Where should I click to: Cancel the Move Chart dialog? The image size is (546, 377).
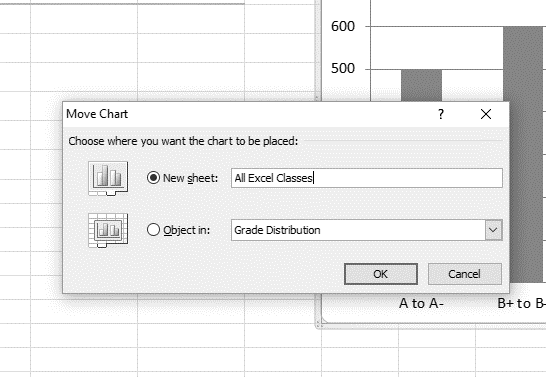pyautogui.click(x=465, y=274)
